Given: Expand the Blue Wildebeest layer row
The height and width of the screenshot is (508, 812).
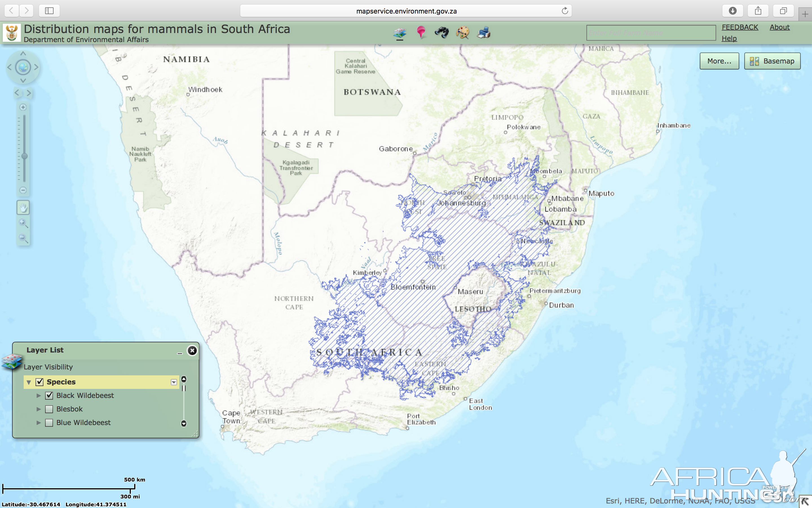Looking at the screenshot, I should [x=39, y=423].
